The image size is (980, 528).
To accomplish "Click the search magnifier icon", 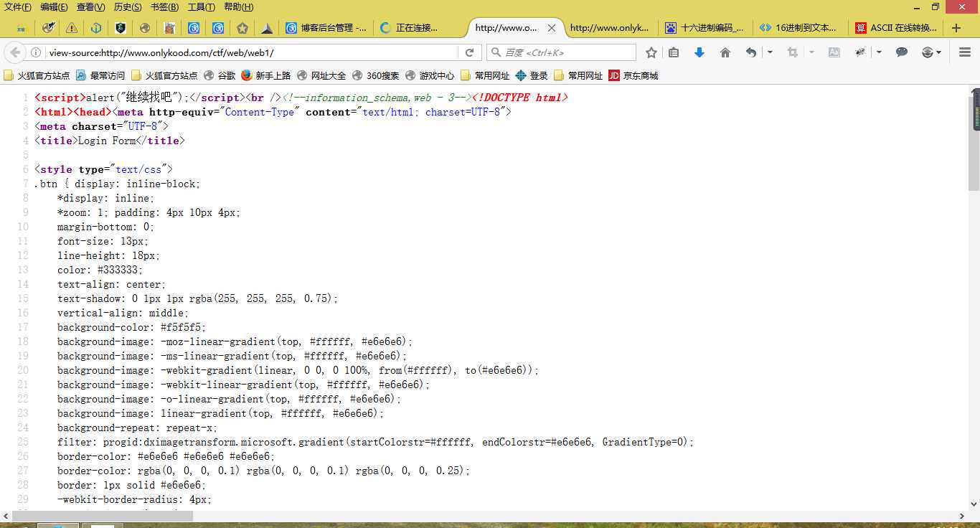I will (496, 52).
